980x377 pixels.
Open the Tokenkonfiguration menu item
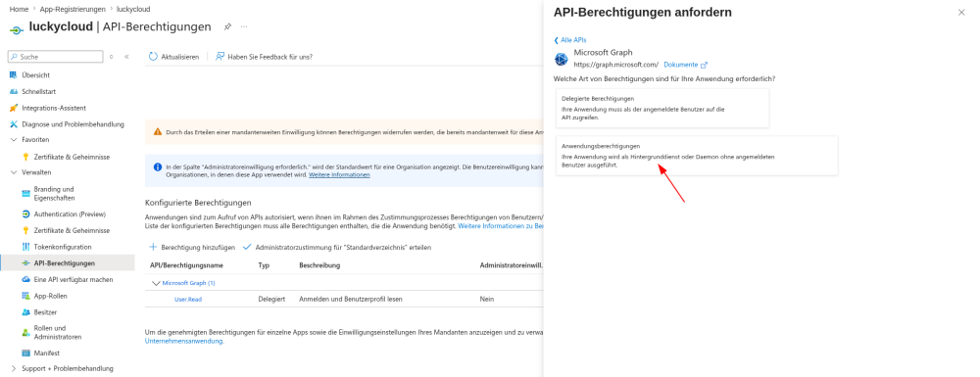click(63, 247)
